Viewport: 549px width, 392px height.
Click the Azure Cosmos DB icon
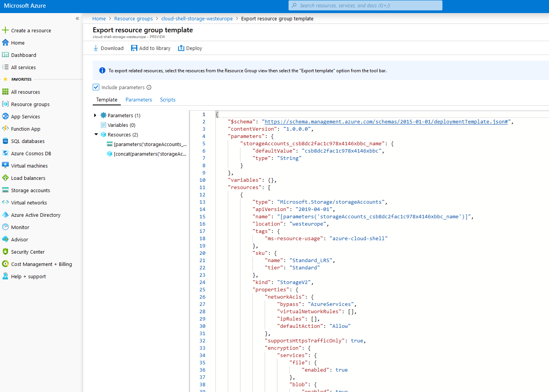click(x=5, y=153)
